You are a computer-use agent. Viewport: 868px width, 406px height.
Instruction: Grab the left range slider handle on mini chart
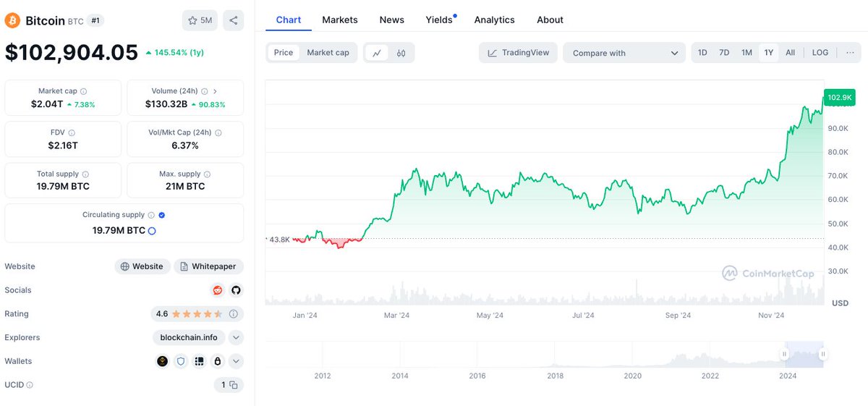click(x=784, y=354)
